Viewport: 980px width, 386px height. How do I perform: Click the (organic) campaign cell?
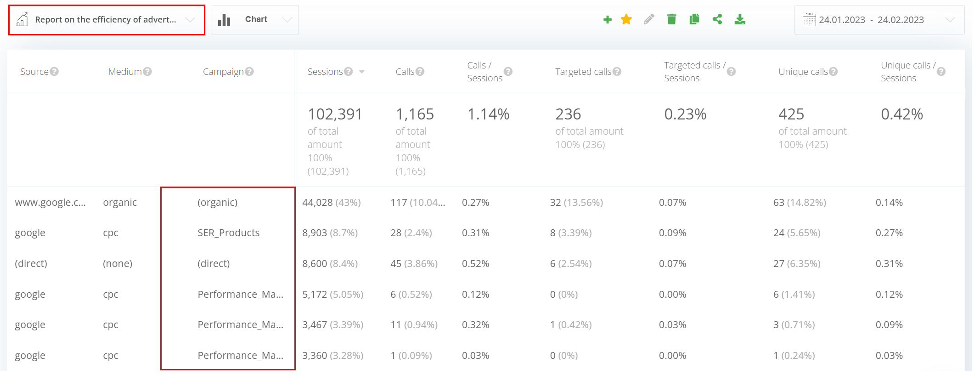[x=218, y=203]
